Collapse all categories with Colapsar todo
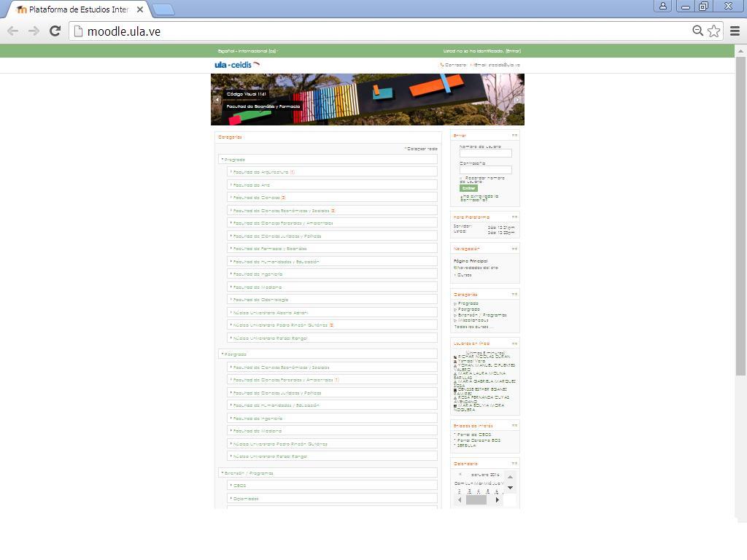 tap(421, 149)
